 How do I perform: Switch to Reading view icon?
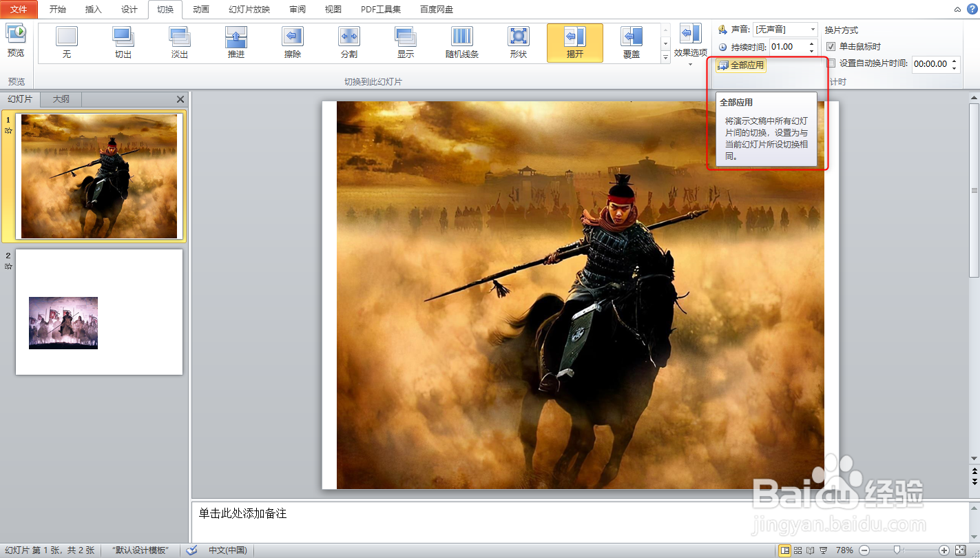point(810,550)
